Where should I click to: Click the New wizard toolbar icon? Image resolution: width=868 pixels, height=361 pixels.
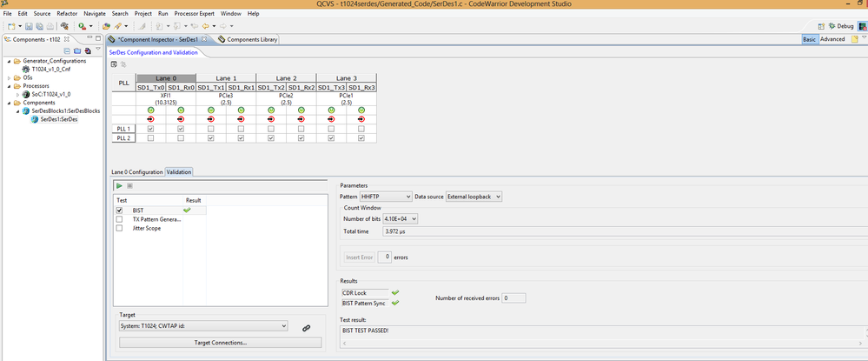click(x=11, y=26)
